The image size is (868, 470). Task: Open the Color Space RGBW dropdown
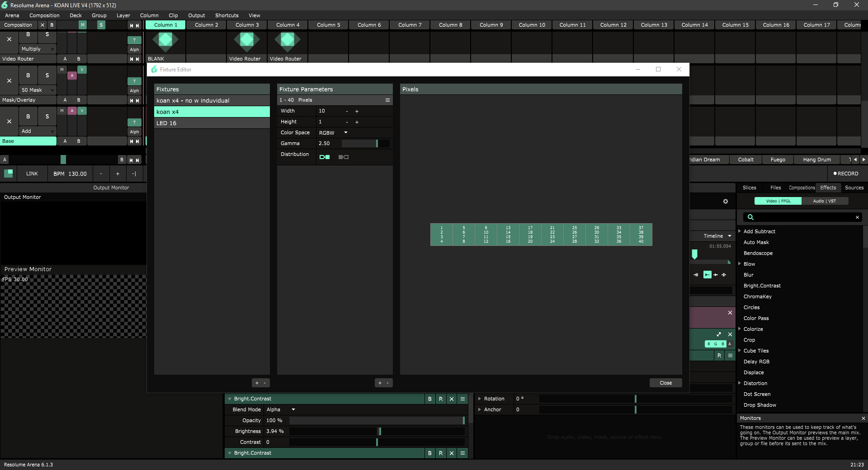[x=346, y=133]
